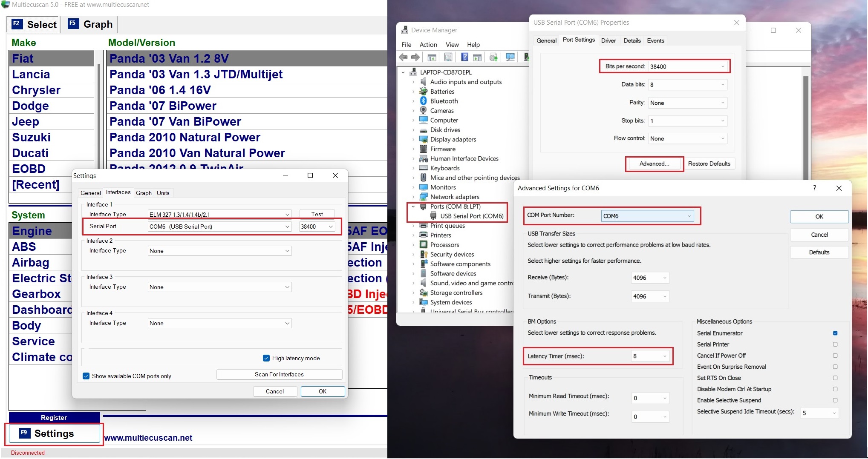
Task: Click the Advanced... button in Port Settings
Action: click(x=654, y=164)
